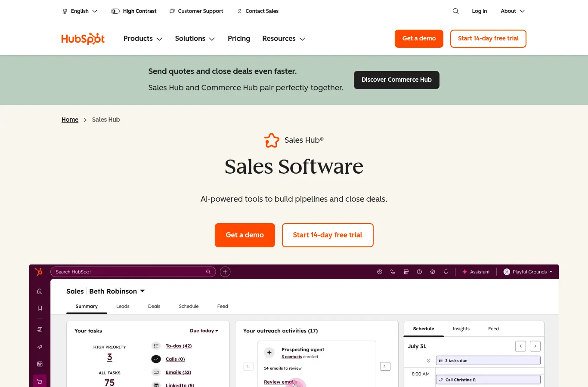The width and height of the screenshot is (588, 387).
Task: Open Customer Support link
Action: pyautogui.click(x=196, y=11)
